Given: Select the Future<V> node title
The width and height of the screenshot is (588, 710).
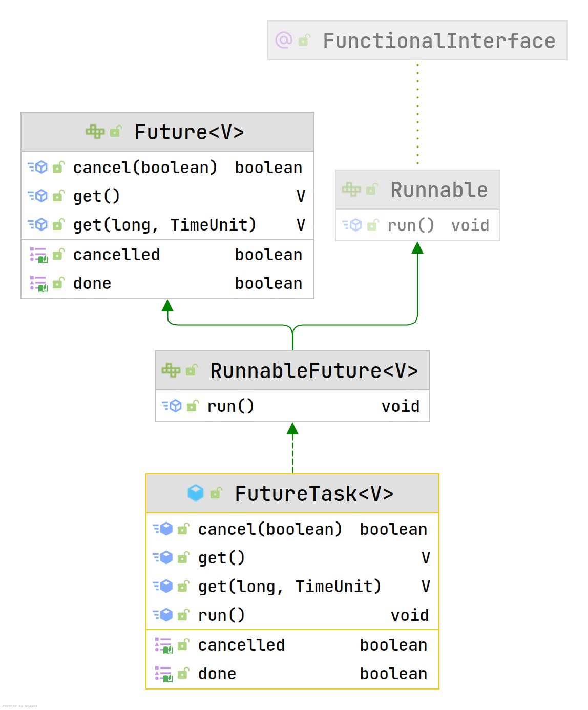Looking at the screenshot, I should click(189, 132).
